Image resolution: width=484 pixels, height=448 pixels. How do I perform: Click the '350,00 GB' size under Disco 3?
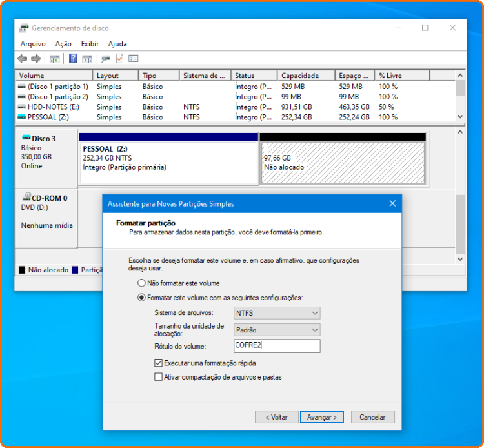(x=36, y=157)
